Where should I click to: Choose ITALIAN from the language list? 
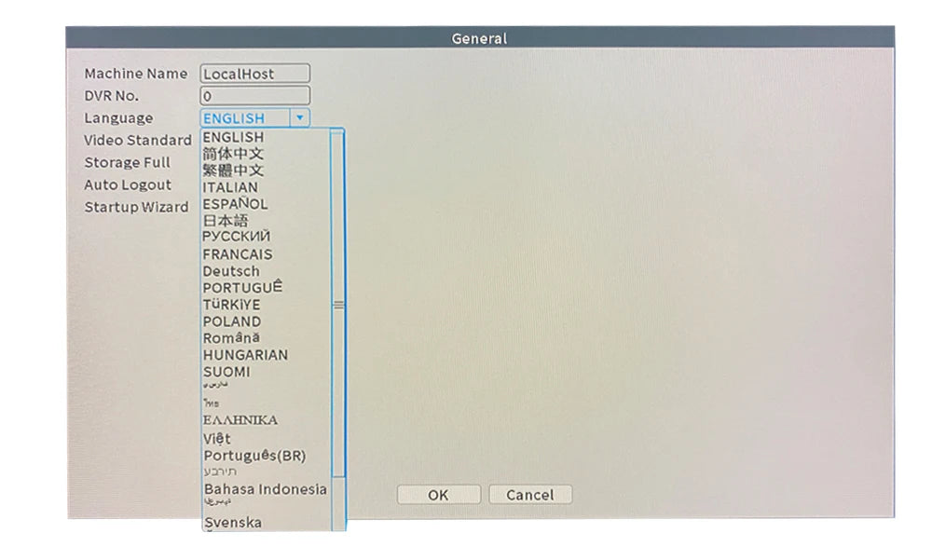click(230, 187)
